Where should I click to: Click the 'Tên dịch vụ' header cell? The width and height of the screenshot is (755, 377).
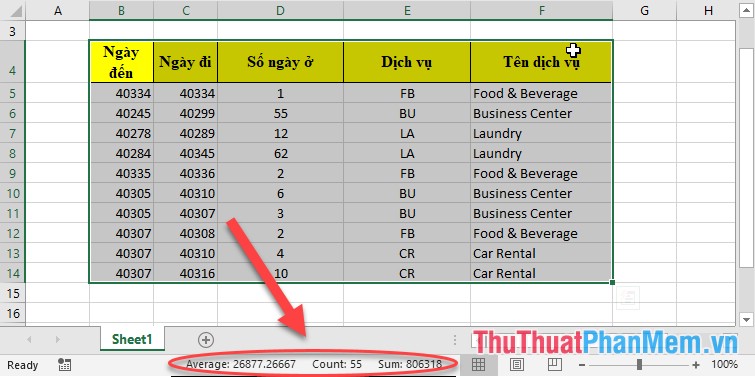coord(542,62)
